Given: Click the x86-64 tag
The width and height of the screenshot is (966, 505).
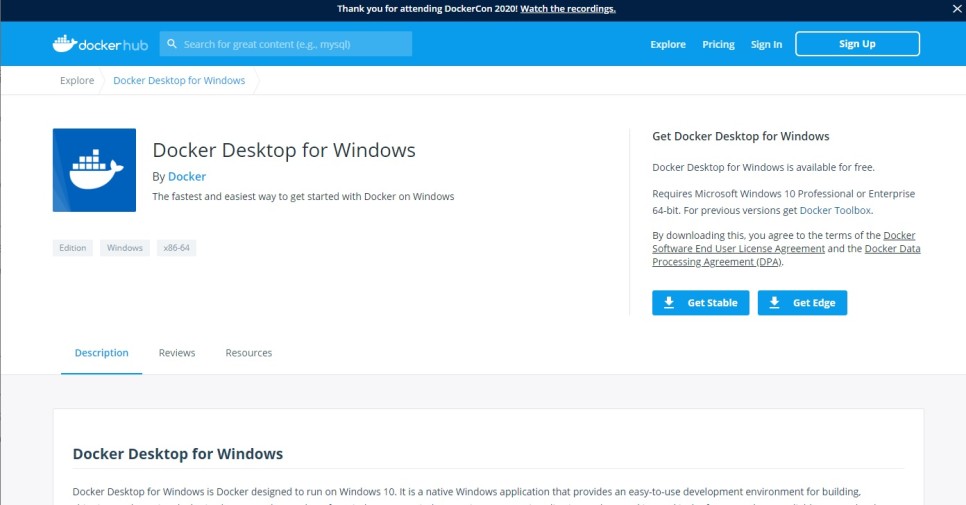Looking at the screenshot, I should [x=176, y=248].
